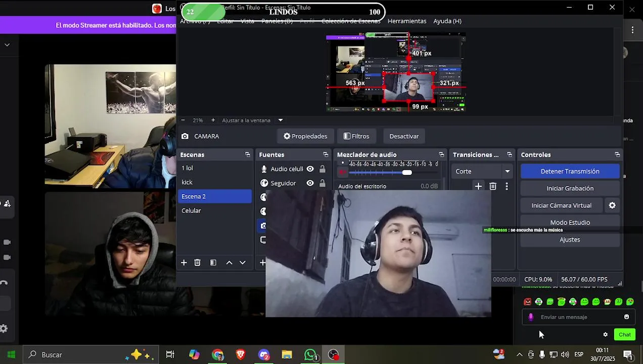Open Discord from taskbar
The height and width of the screenshot is (364, 643).
264,355
